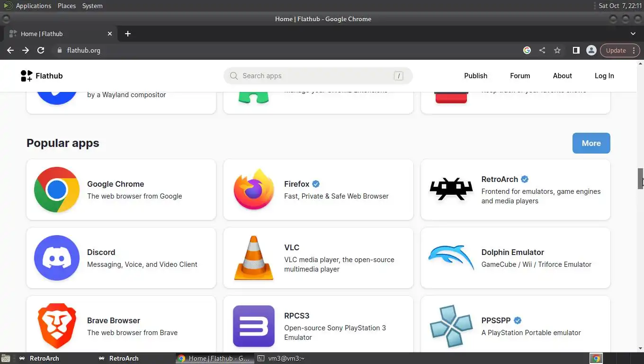Screen dimensions: 644x364
Task: Reload the flathub.org page
Action: 41,50
